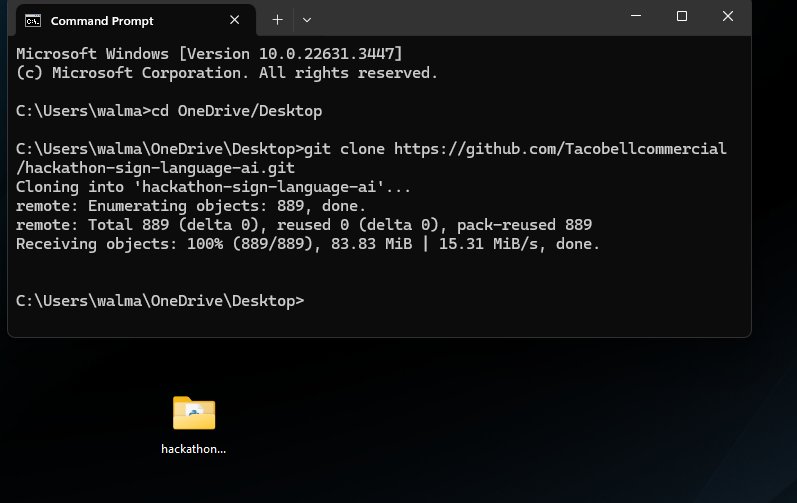Click the 'Enumerating objects: 889' line
Viewport: 797px width, 503px height.
(x=191, y=206)
